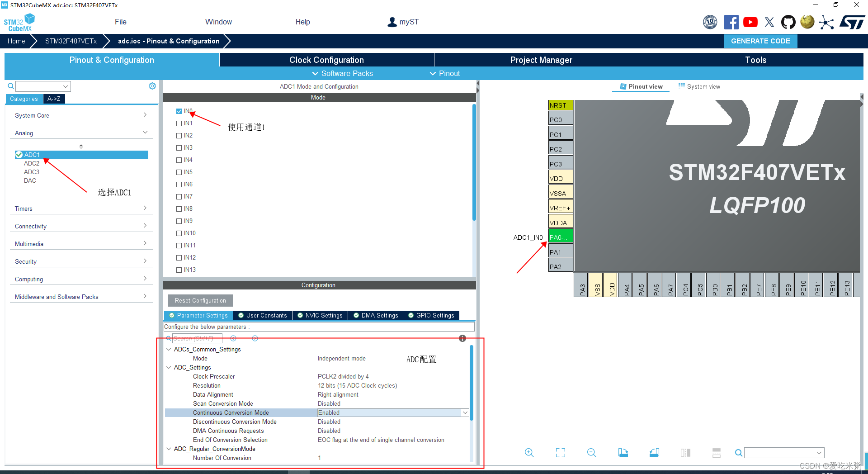Open the Software Packs dropdown
868x474 pixels.
tap(343, 73)
